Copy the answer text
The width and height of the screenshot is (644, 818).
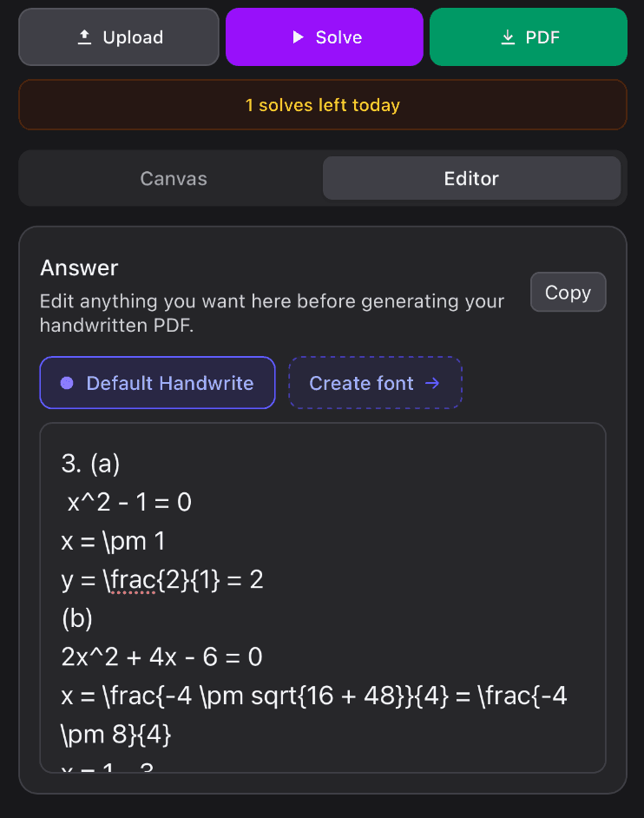tap(568, 293)
